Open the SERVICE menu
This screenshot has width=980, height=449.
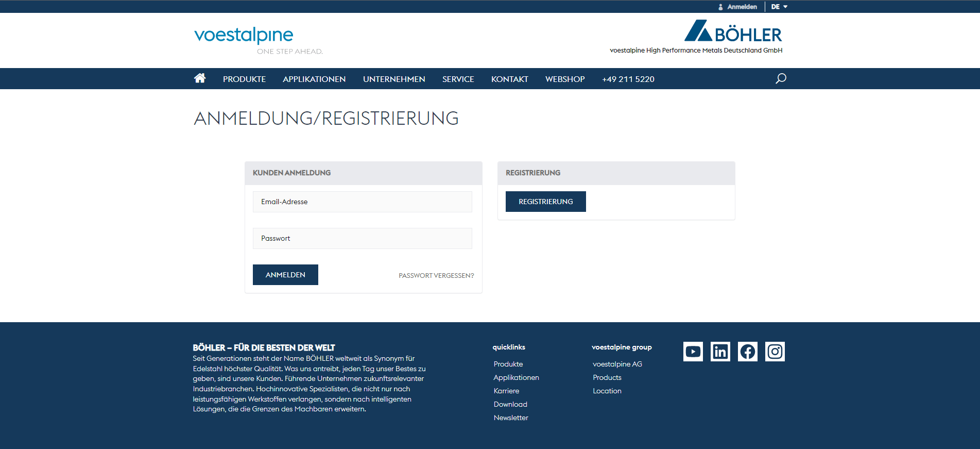458,79
